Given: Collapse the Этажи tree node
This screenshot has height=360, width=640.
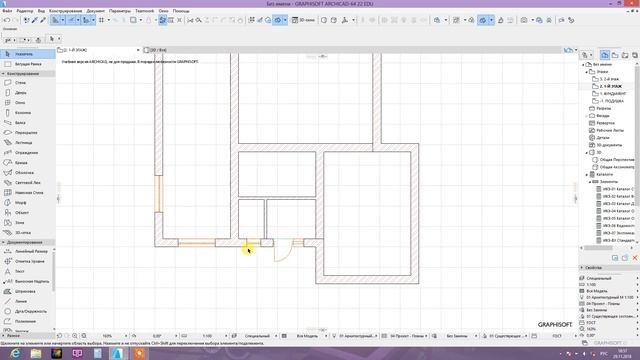Looking at the screenshot, I should 587,72.
